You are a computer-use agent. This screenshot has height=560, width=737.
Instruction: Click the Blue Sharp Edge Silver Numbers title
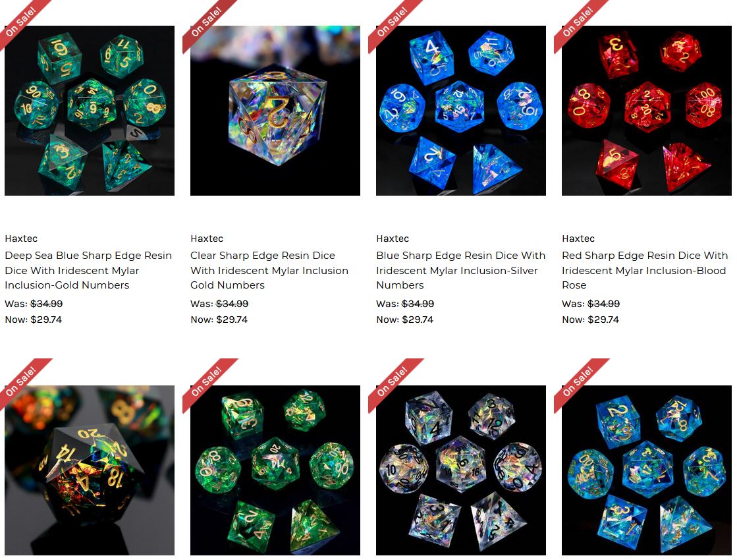(x=460, y=270)
